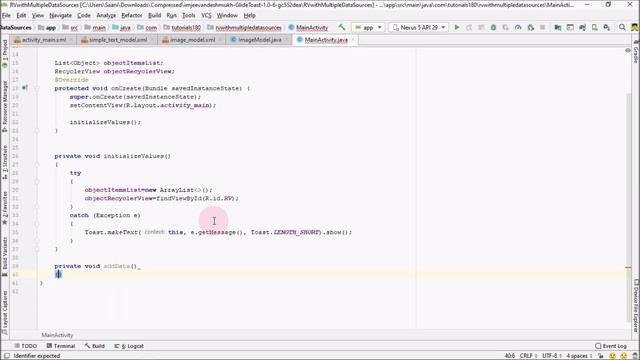The height and width of the screenshot is (360, 640).
Task: Open the Event Log
Action: click(611, 346)
